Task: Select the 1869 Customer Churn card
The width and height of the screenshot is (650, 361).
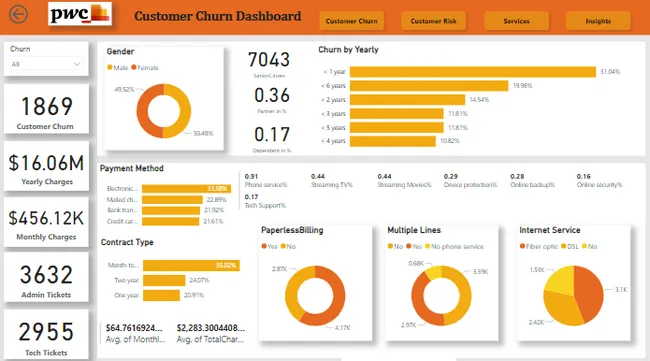Action: (x=46, y=109)
